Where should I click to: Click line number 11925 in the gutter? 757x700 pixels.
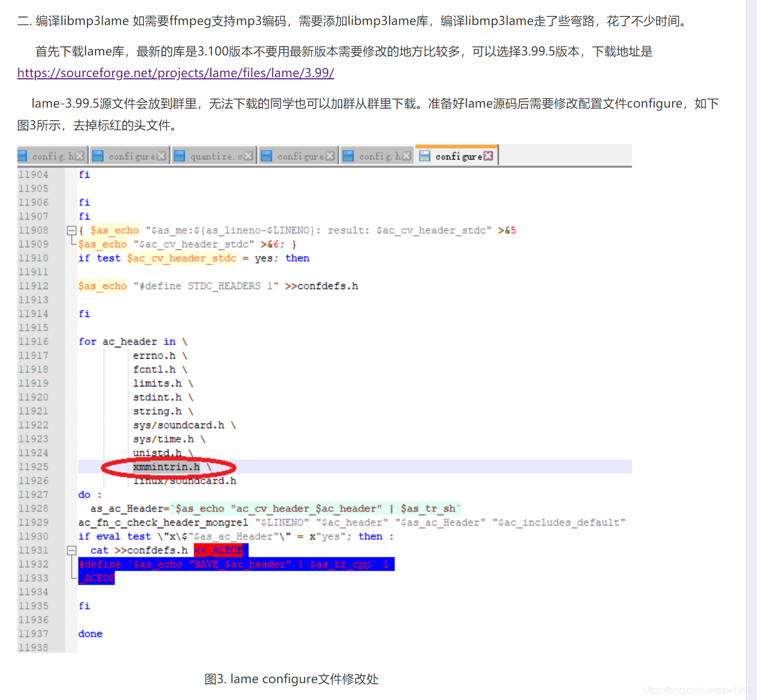[x=34, y=466]
